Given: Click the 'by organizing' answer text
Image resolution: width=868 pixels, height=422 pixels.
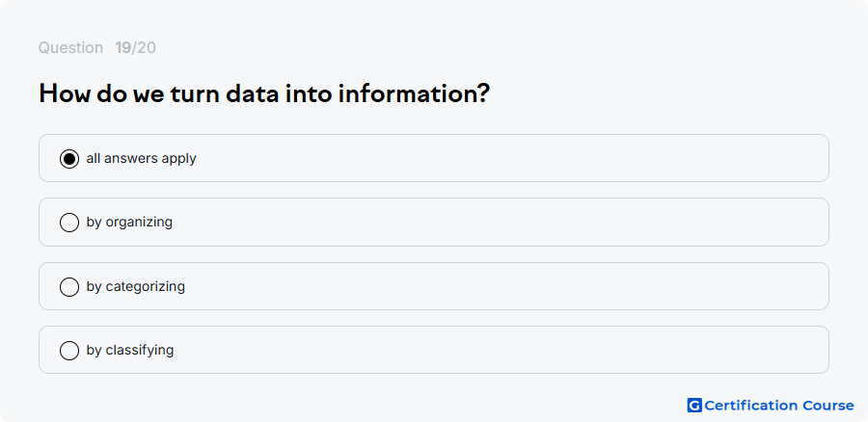Looking at the screenshot, I should [129, 223].
